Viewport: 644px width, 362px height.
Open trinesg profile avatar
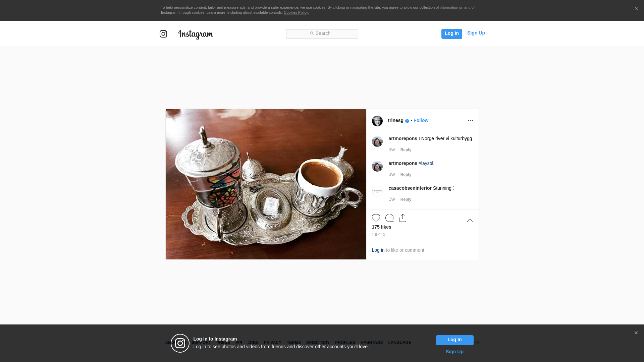tap(377, 121)
